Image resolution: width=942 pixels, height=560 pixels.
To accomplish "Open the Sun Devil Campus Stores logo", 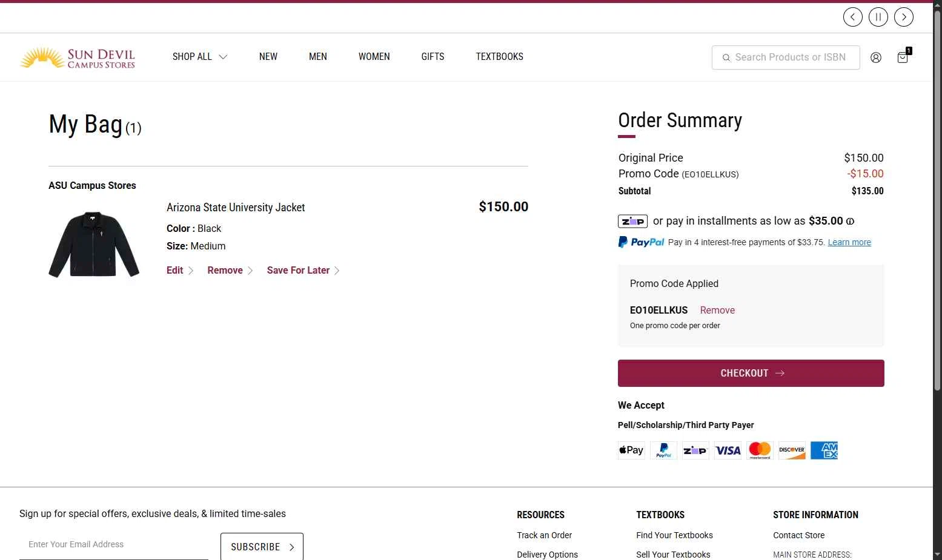I will pos(78,58).
